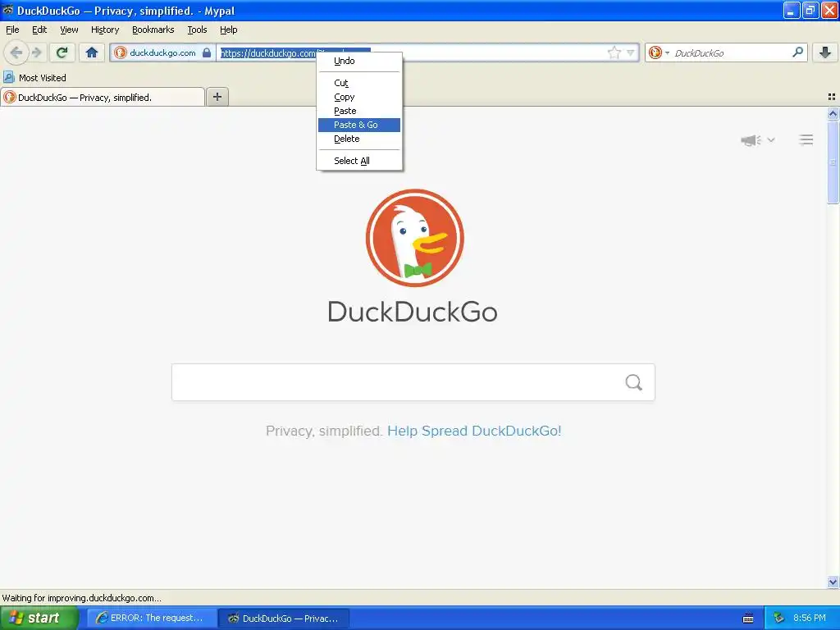Choose Paste & Go from the context menu
840x630 pixels.
click(x=359, y=125)
